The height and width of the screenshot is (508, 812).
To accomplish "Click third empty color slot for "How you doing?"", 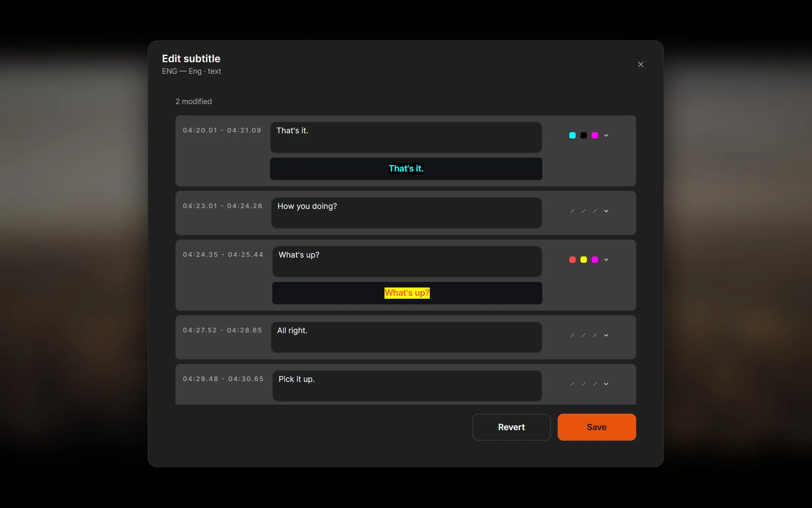I will pos(595,211).
